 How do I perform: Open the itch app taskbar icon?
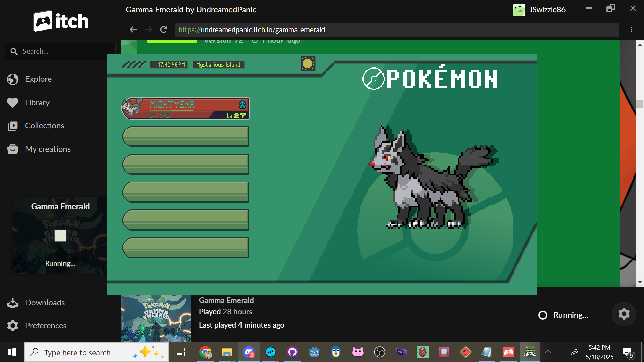pyautogui.click(x=508, y=352)
